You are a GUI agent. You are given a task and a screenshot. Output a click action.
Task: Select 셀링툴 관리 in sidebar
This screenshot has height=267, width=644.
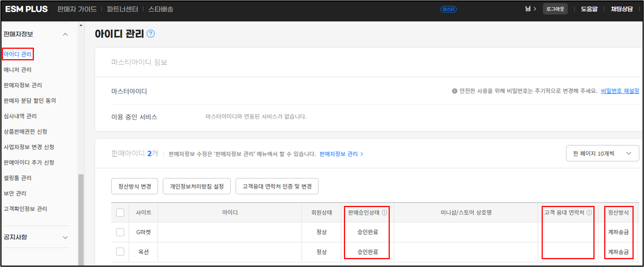(x=17, y=178)
